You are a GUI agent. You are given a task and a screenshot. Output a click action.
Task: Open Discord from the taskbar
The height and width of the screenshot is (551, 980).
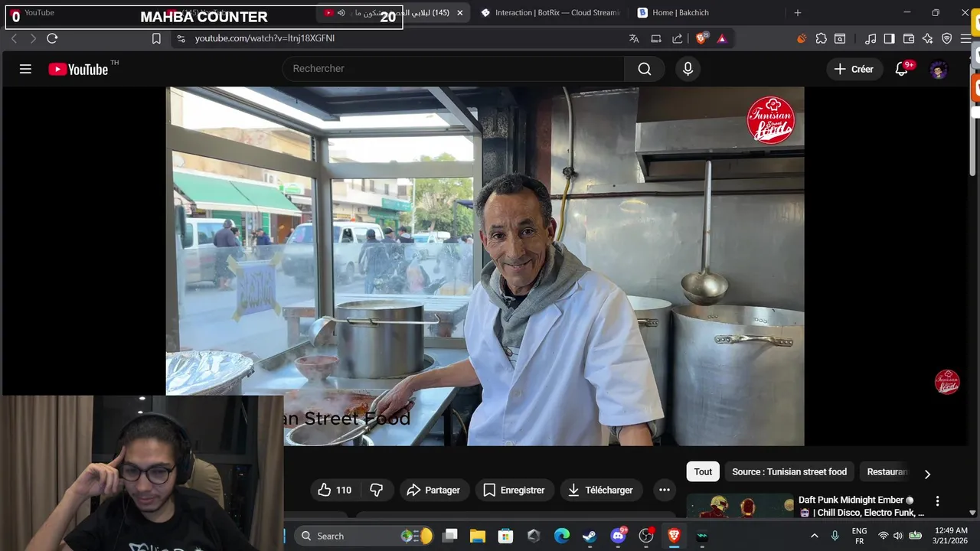coord(618,536)
